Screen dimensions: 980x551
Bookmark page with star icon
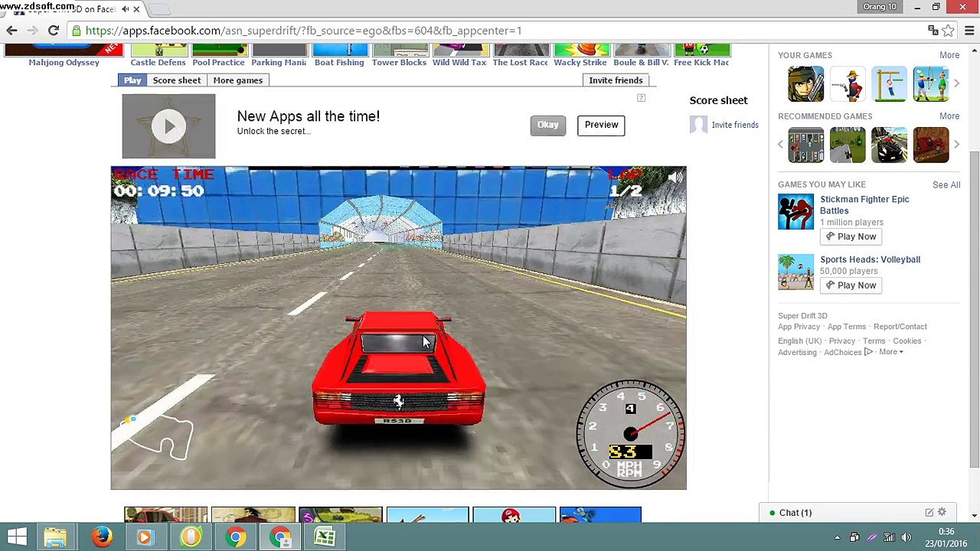(x=948, y=31)
